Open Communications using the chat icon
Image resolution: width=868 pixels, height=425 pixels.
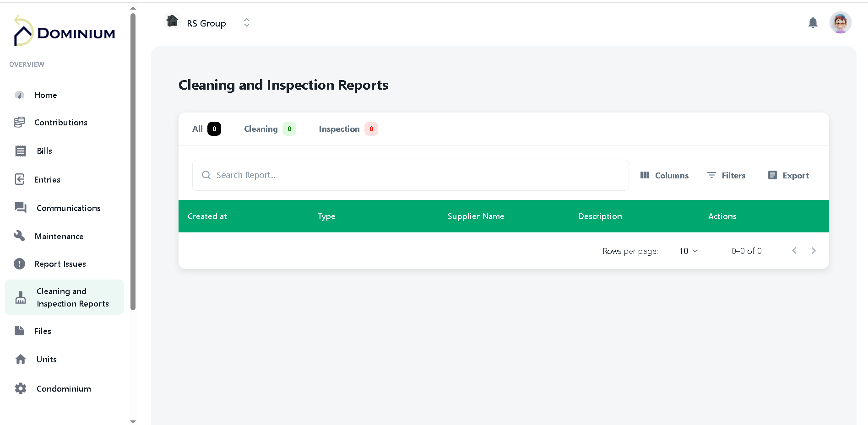click(x=20, y=208)
